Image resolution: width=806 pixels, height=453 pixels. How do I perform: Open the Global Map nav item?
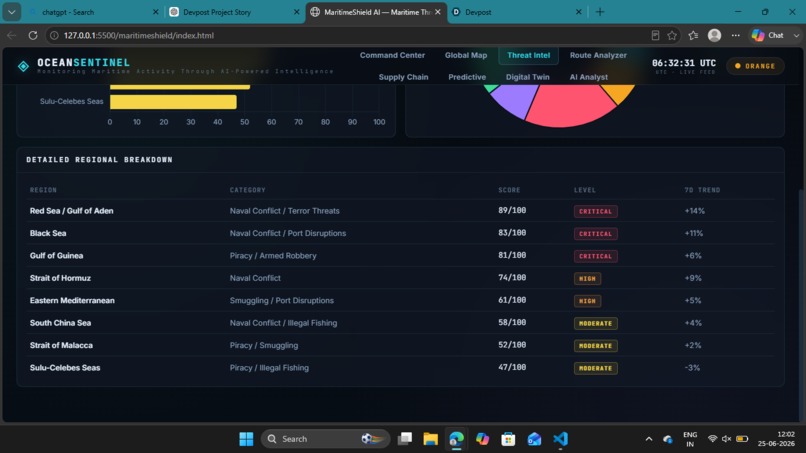(x=466, y=55)
